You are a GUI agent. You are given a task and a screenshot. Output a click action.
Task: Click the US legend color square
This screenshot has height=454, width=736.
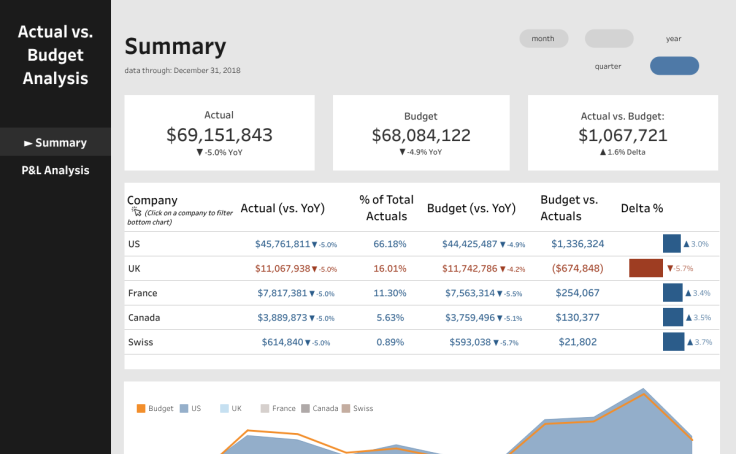[185, 408]
